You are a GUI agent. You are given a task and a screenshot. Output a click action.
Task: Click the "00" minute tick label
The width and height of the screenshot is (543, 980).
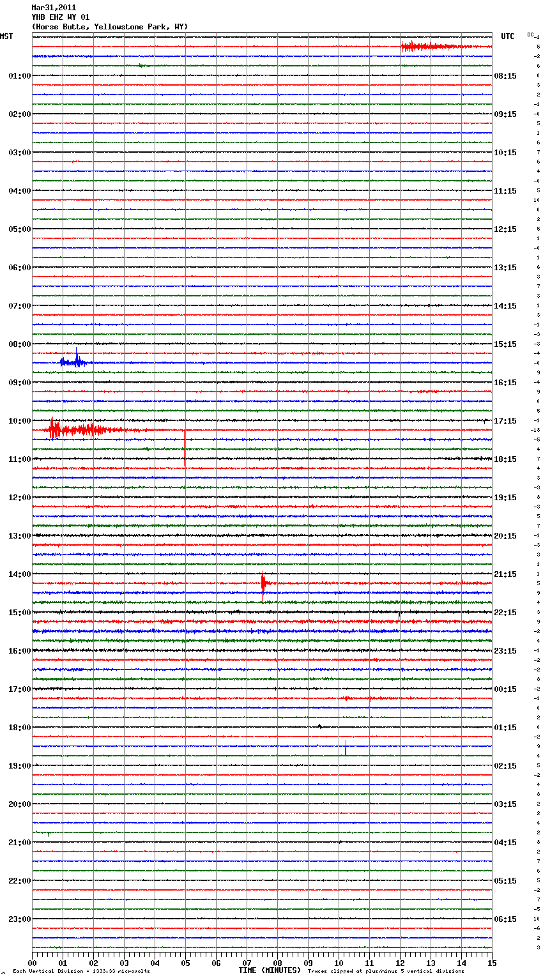pyautogui.click(x=32, y=963)
